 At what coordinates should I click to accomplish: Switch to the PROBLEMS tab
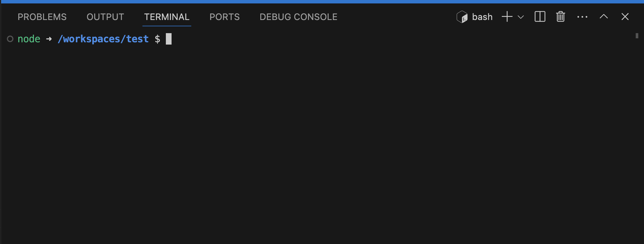[42, 17]
